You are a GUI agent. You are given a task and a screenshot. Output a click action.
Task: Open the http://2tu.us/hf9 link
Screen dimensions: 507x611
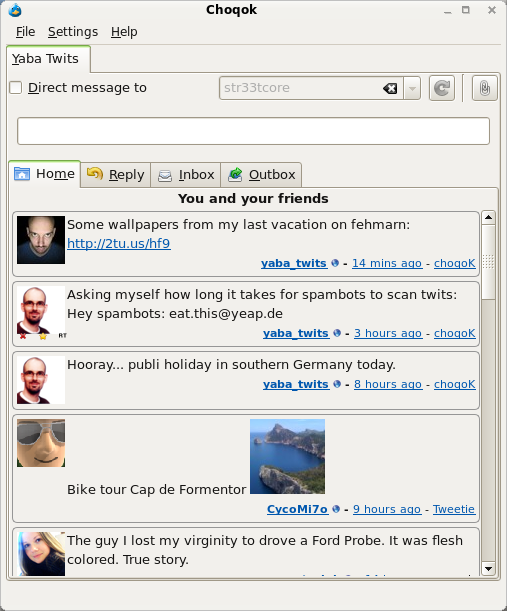(x=119, y=244)
